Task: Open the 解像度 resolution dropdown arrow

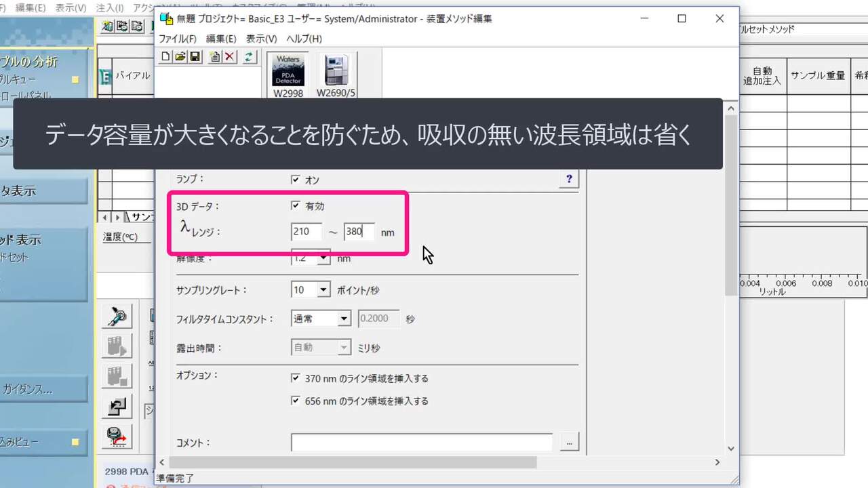Action: tap(323, 258)
